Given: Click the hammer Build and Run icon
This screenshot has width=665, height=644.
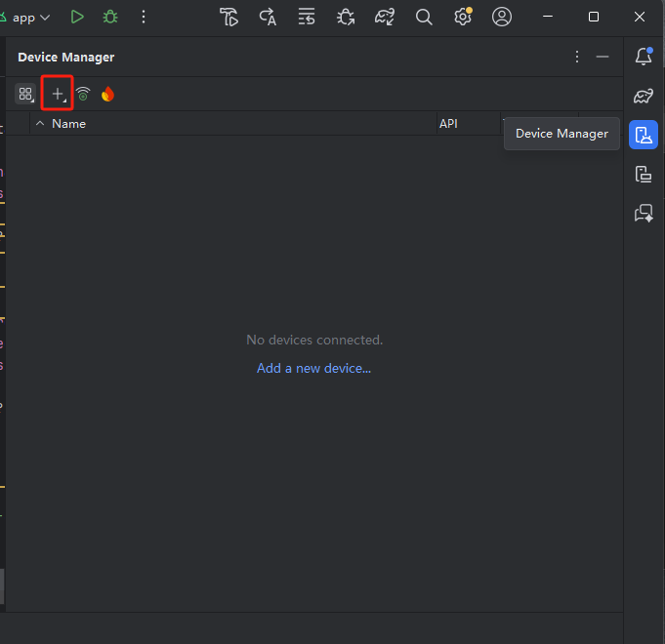Looking at the screenshot, I should click(229, 17).
